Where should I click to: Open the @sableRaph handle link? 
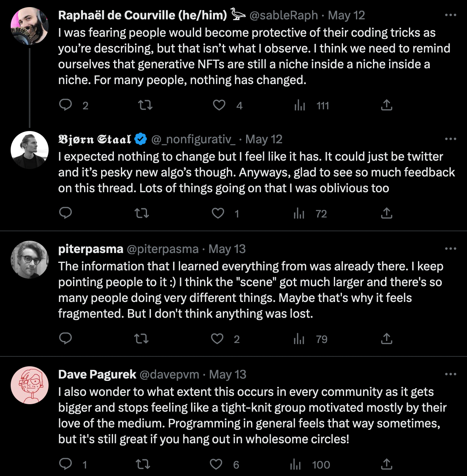[x=283, y=15]
